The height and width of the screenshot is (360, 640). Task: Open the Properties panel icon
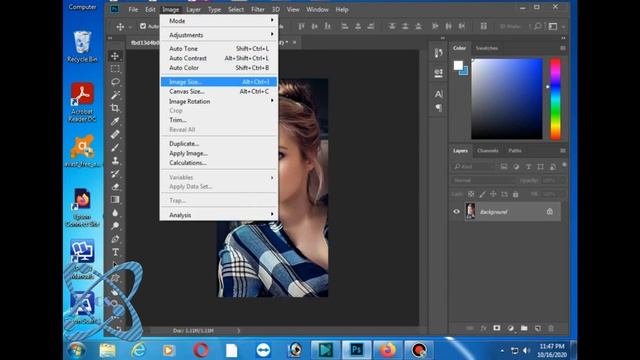438,73
